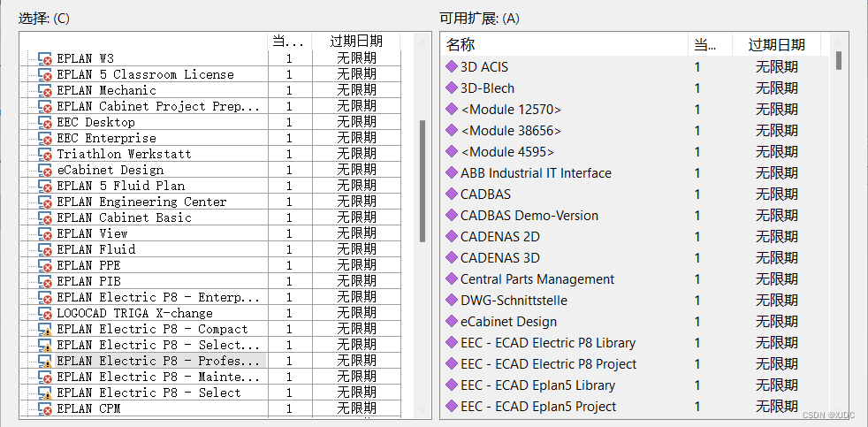Select the <Module 38656> extension
This screenshot has width=868, height=427.
point(511,131)
